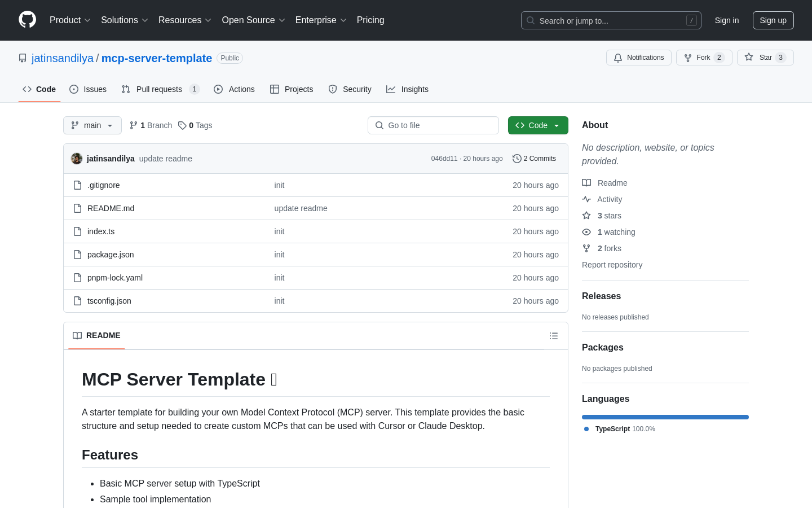Screen dimensions: 812x508
Task: Open the green Code dropdown button
Action: pos(538,125)
